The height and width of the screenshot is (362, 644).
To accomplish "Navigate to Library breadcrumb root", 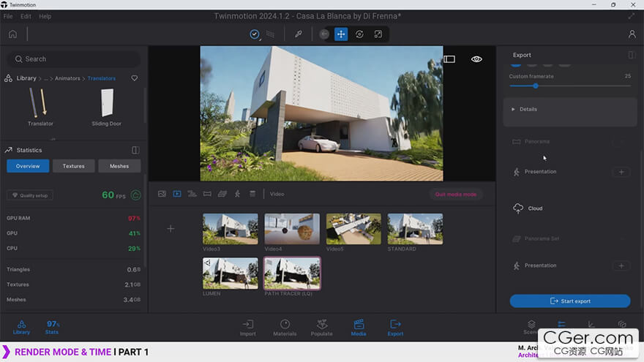I will click(x=26, y=78).
